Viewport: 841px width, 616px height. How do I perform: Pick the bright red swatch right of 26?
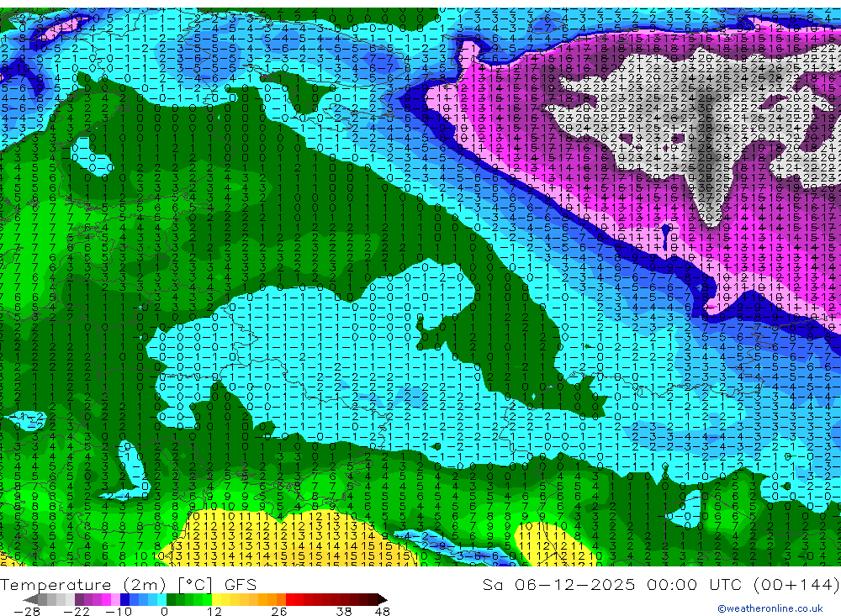(x=290, y=600)
